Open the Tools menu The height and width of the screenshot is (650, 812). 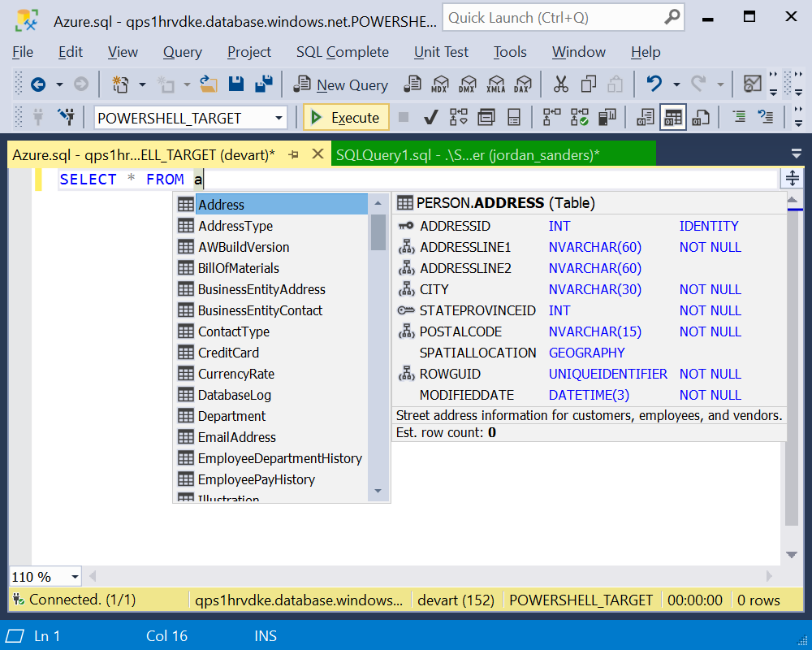[x=510, y=52]
